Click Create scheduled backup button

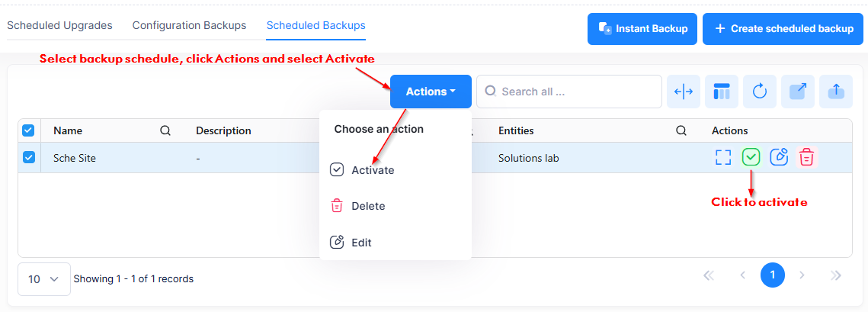pos(783,29)
